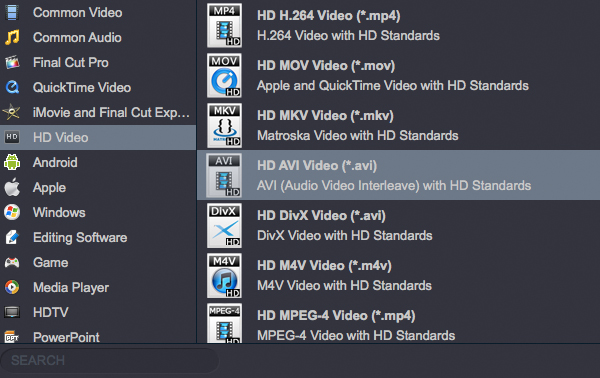This screenshot has height=378, width=600.
Task: Choose HD MOV Video (*.mov) format
Action: [398, 75]
